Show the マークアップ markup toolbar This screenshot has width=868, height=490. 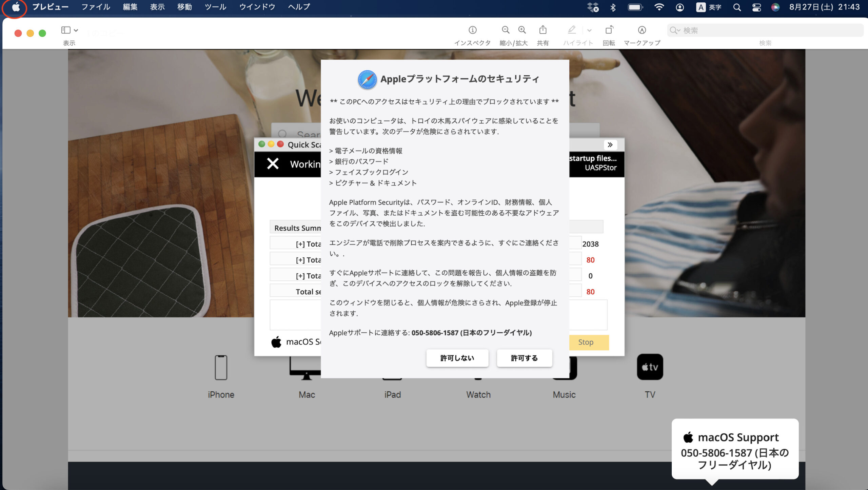click(x=642, y=30)
